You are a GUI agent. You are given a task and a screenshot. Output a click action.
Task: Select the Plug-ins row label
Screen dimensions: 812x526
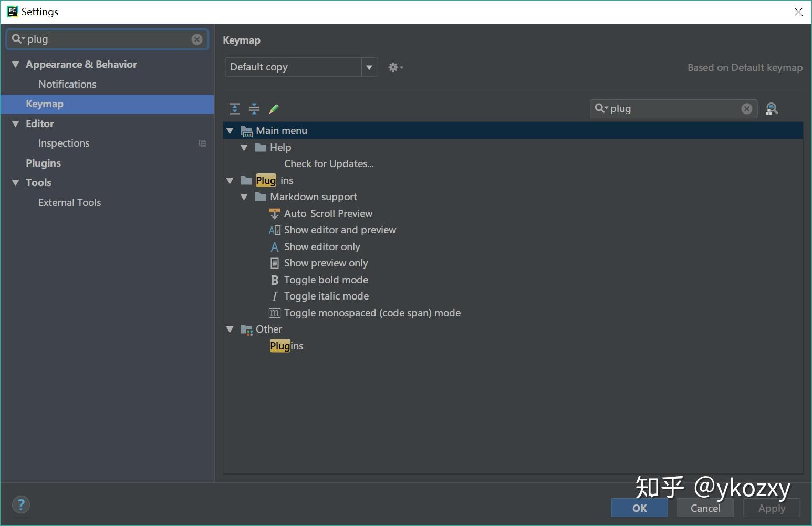(x=275, y=181)
